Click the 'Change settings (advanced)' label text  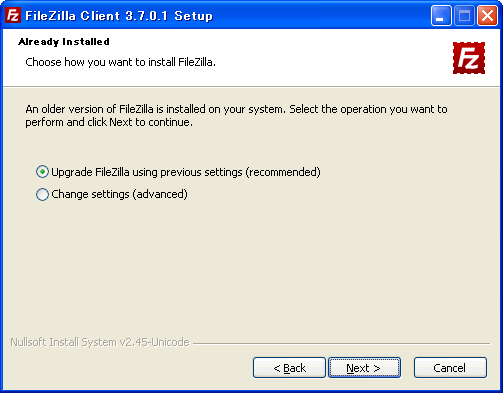[x=119, y=194]
